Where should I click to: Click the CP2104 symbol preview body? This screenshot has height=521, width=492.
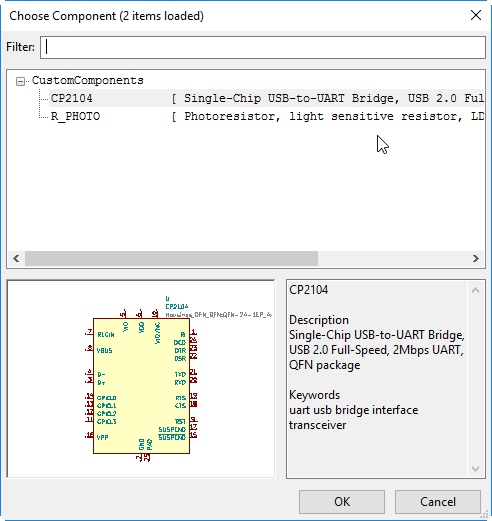point(141,386)
